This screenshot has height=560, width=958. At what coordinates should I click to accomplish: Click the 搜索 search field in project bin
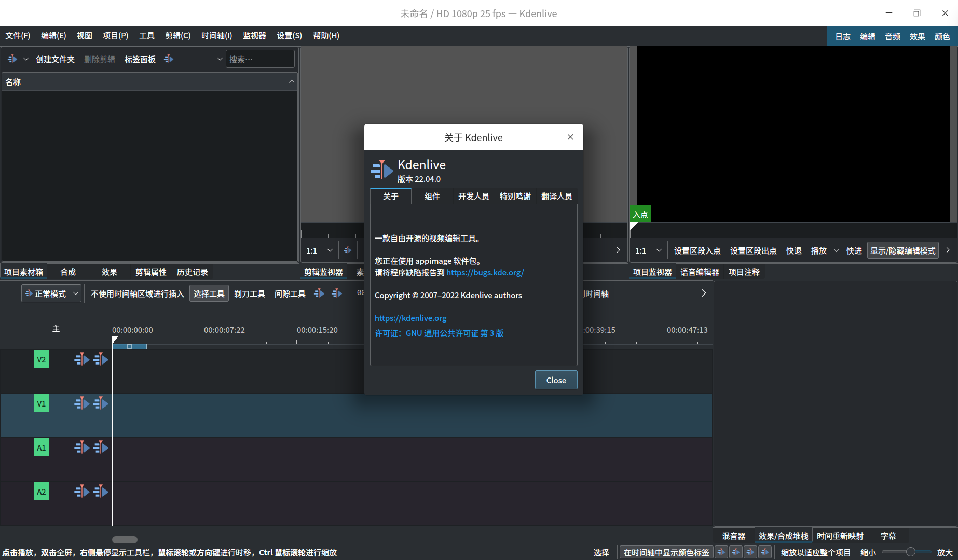pos(260,59)
